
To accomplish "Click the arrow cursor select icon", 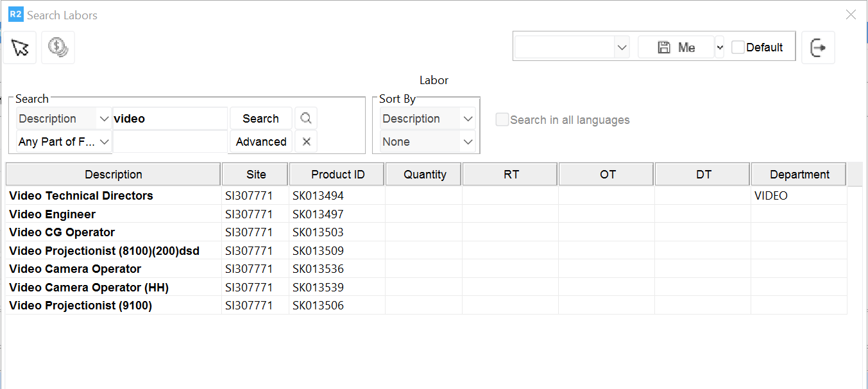I will click(20, 48).
